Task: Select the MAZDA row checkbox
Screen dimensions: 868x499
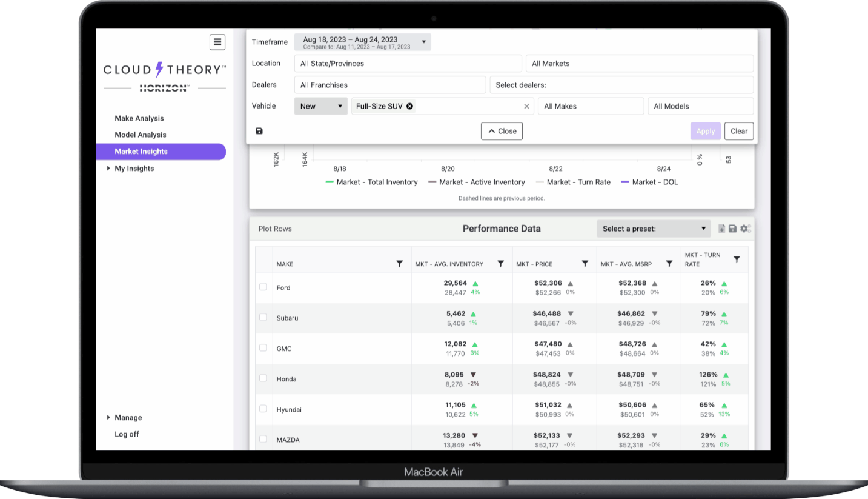Action: [x=263, y=439]
